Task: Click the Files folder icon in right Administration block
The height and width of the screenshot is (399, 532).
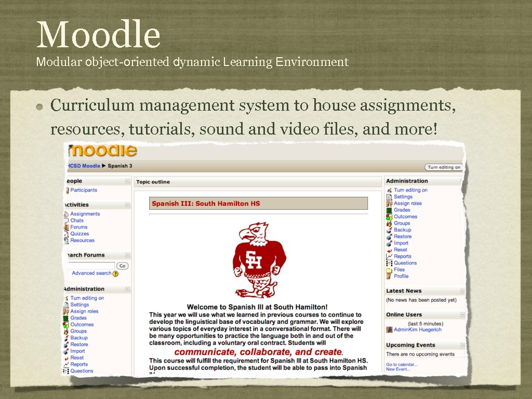Action: (389, 270)
